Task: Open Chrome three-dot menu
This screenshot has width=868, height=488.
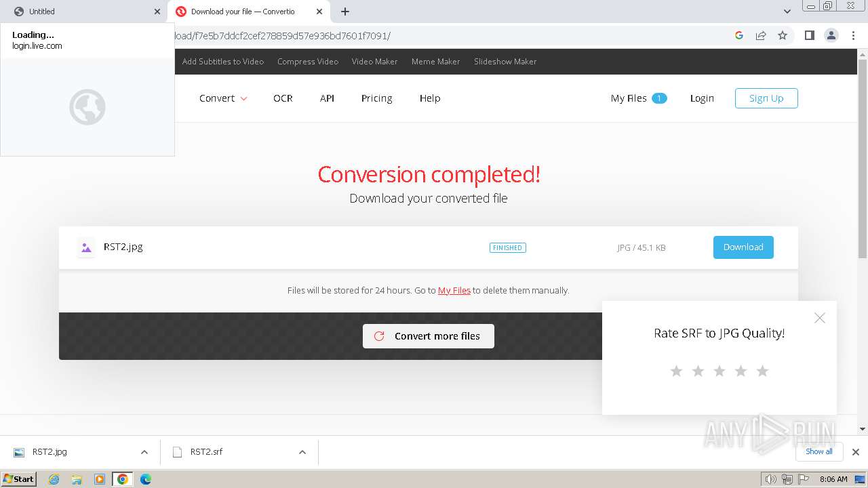Action: (853, 35)
